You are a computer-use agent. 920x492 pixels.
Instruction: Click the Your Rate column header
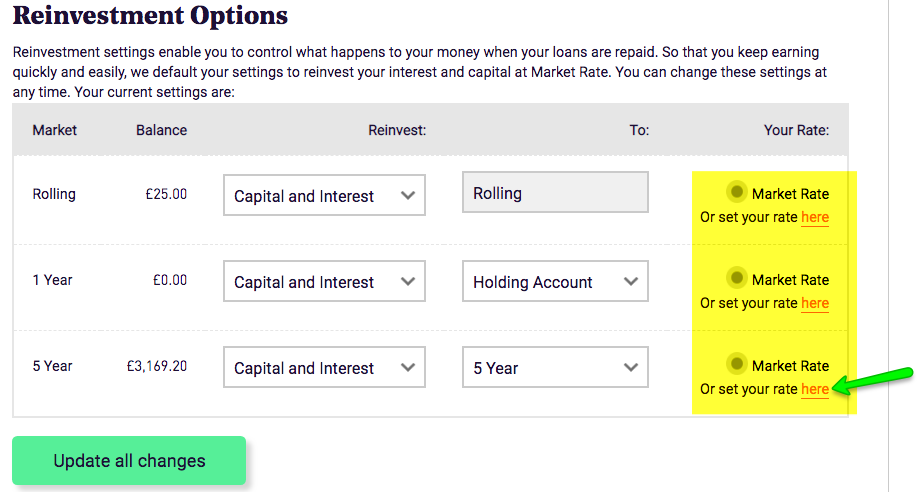[x=796, y=130]
